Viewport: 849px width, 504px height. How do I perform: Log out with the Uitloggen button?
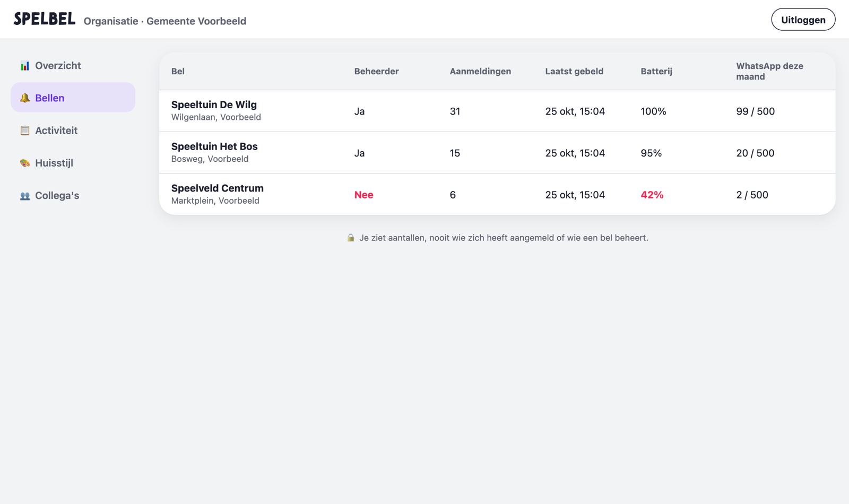click(x=803, y=20)
